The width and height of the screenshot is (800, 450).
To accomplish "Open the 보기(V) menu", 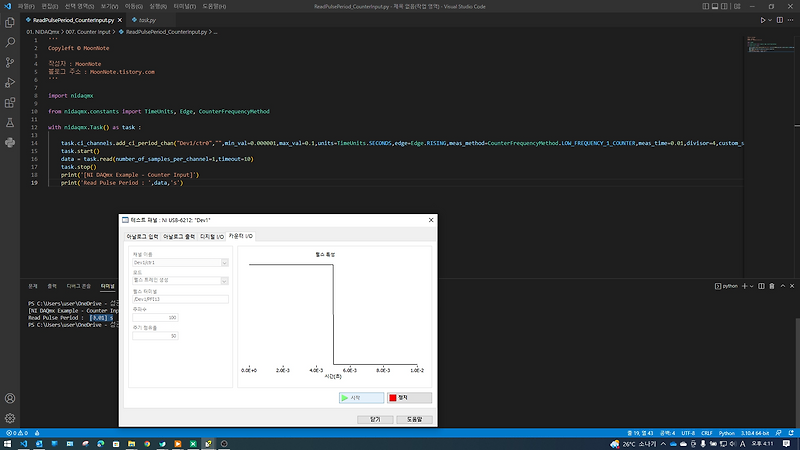I will [109, 6].
